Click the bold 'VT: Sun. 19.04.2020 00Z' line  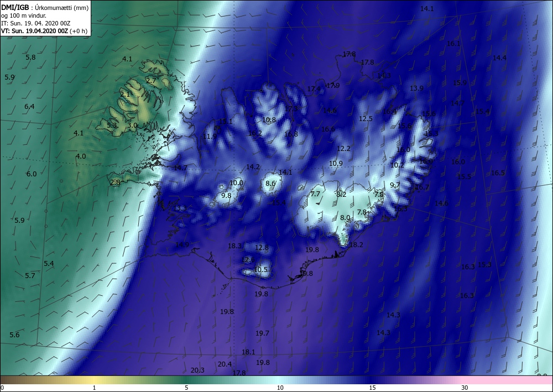pyautogui.click(x=34, y=31)
